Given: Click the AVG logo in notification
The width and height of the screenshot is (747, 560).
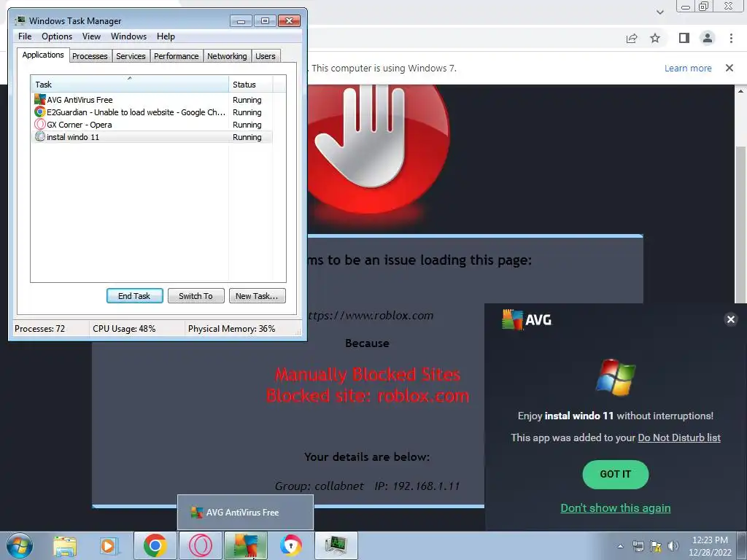Looking at the screenshot, I should (x=527, y=319).
